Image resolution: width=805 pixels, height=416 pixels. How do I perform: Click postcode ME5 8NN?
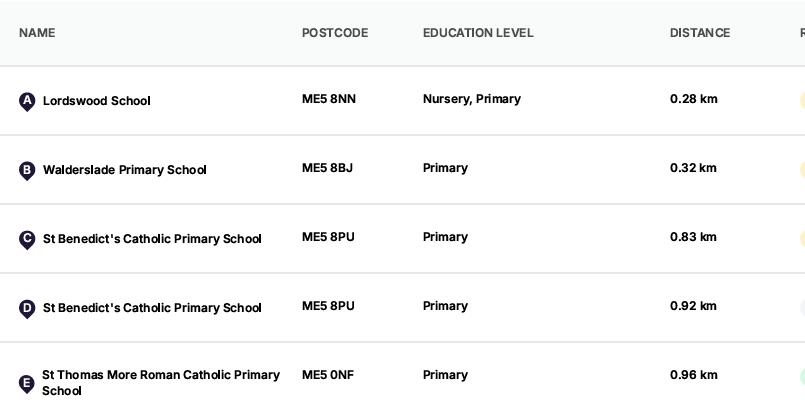coord(329,99)
